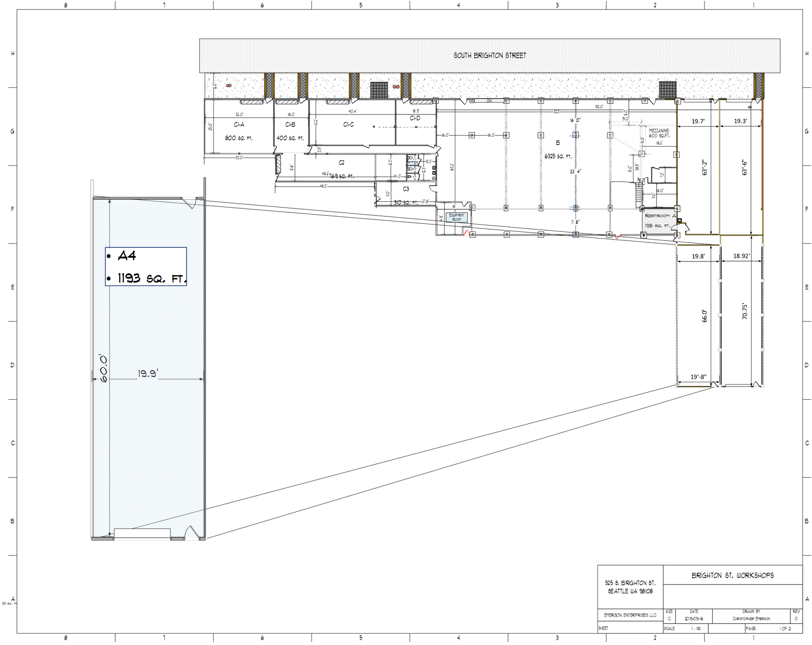Select the vertical 63'-2" dimension
The height and width of the screenshot is (645, 812).
coord(705,168)
